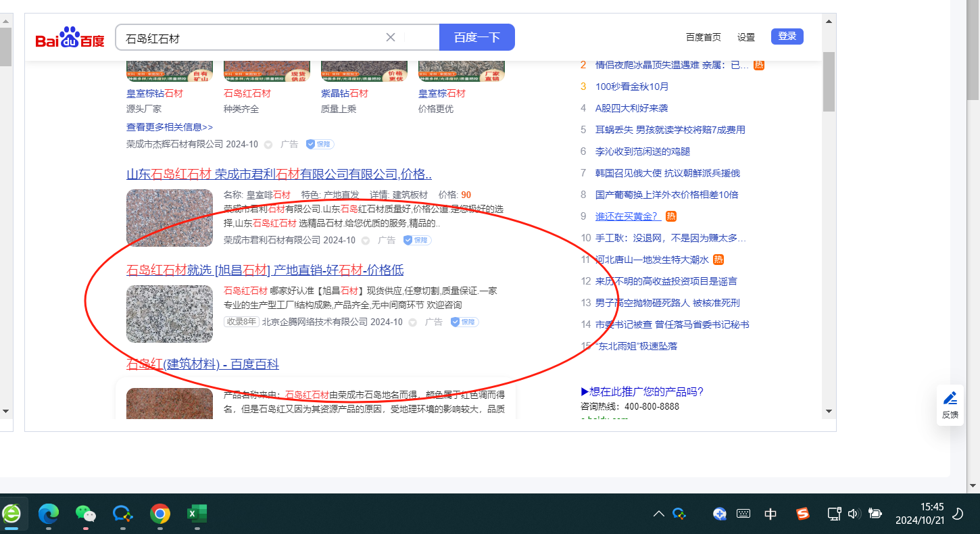Expand dropdown arrow beside 北京企腾网络技术有限公司 2024-10

pyautogui.click(x=413, y=322)
